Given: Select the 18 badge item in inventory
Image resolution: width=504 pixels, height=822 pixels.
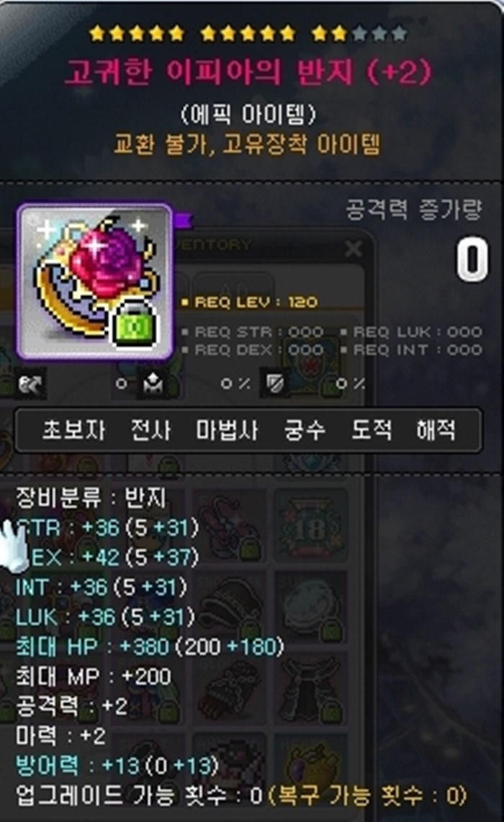Looking at the screenshot, I should click(x=310, y=527).
